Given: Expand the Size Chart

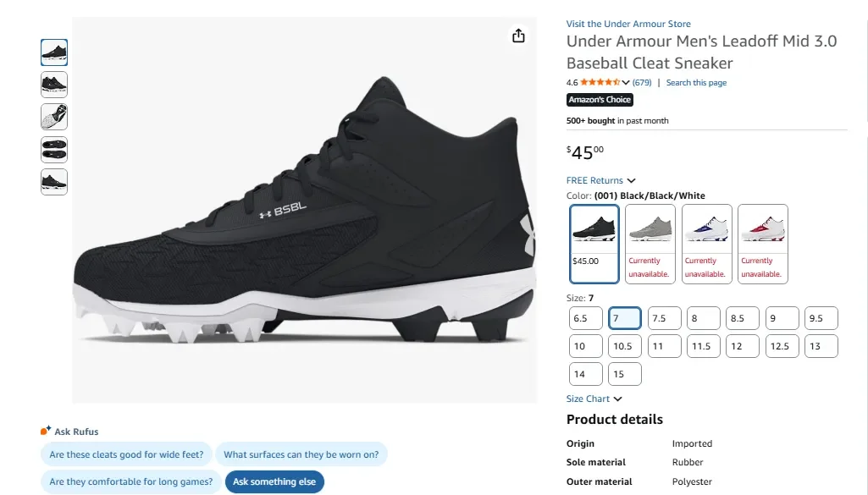Looking at the screenshot, I should (589, 398).
